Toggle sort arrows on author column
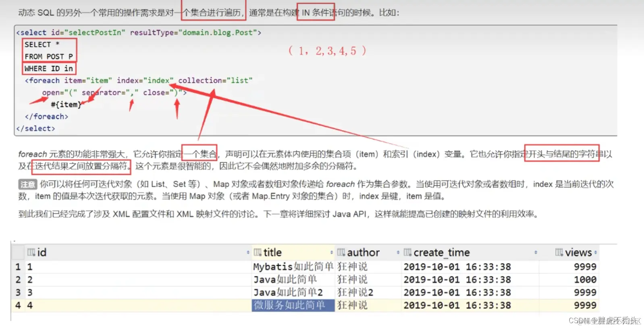 [x=398, y=253]
